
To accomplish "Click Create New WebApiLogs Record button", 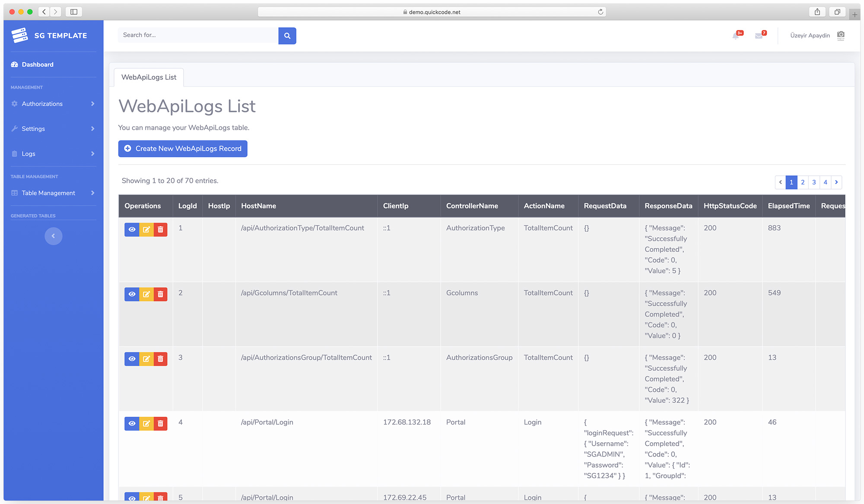I will coord(183,149).
